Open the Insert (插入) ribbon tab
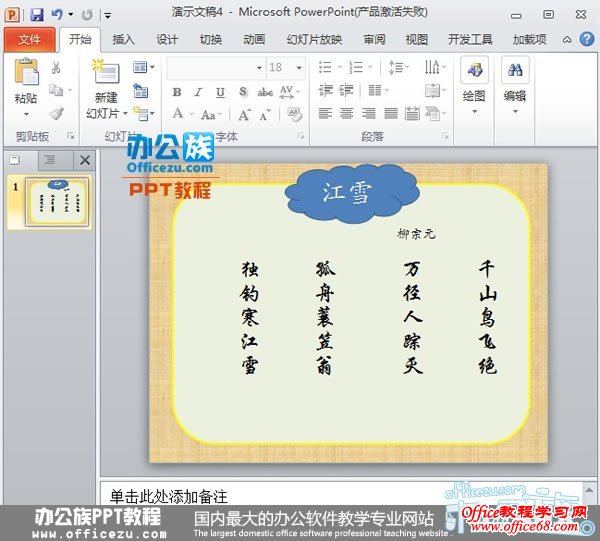The image size is (600, 541). [x=123, y=40]
